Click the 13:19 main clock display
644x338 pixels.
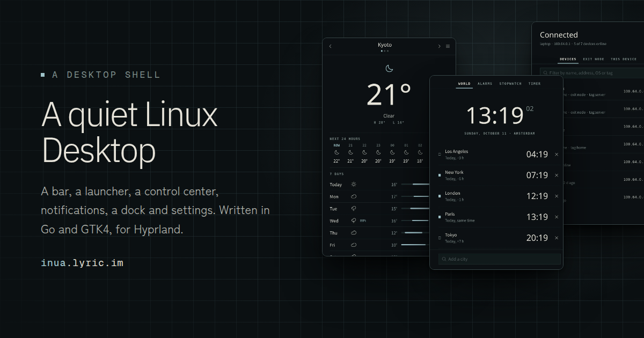(x=494, y=115)
